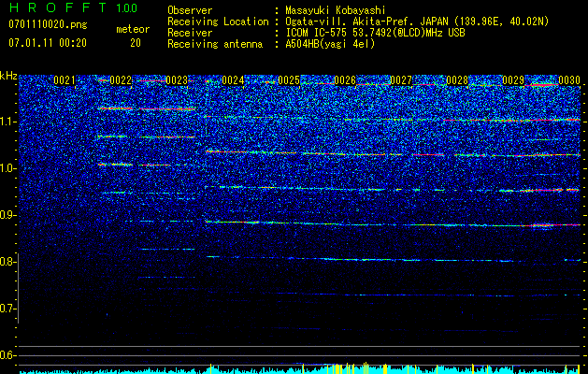Click time marker 0021
588x374 pixels.
pyautogui.click(x=65, y=80)
